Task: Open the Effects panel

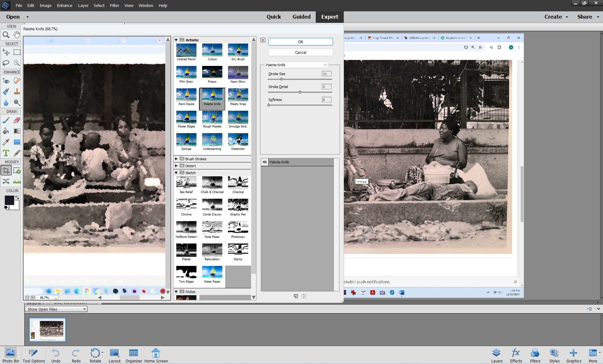Action: [516, 355]
